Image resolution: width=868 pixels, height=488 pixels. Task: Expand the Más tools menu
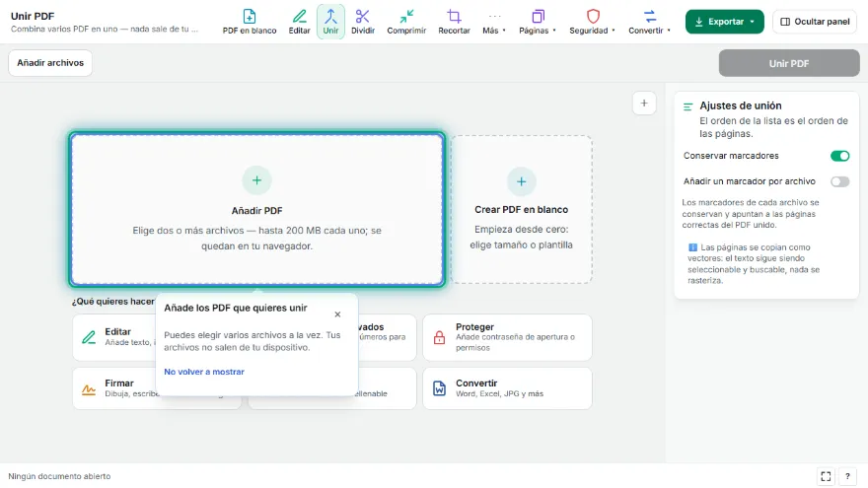pyautogui.click(x=494, y=22)
